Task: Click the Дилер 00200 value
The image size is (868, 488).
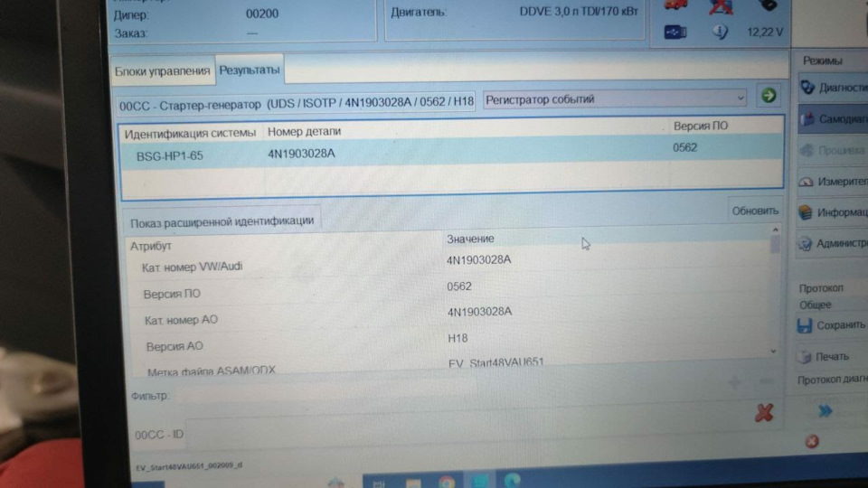Action: coord(262,14)
